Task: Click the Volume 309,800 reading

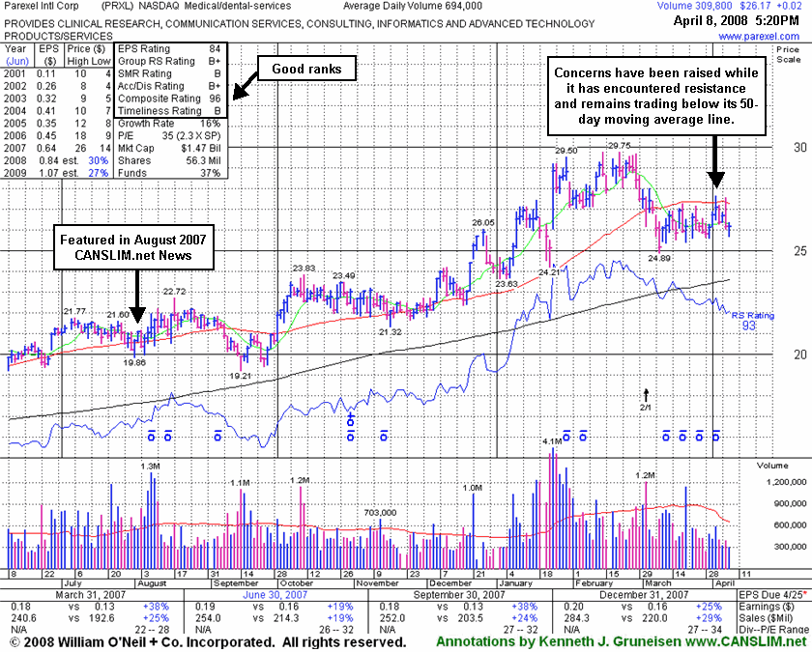Action: tap(694, 6)
